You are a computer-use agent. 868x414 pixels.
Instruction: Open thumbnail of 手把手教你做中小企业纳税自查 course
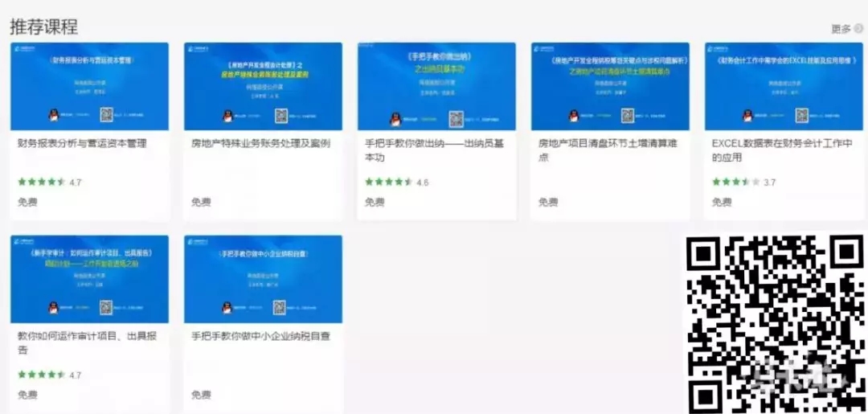tap(263, 279)
